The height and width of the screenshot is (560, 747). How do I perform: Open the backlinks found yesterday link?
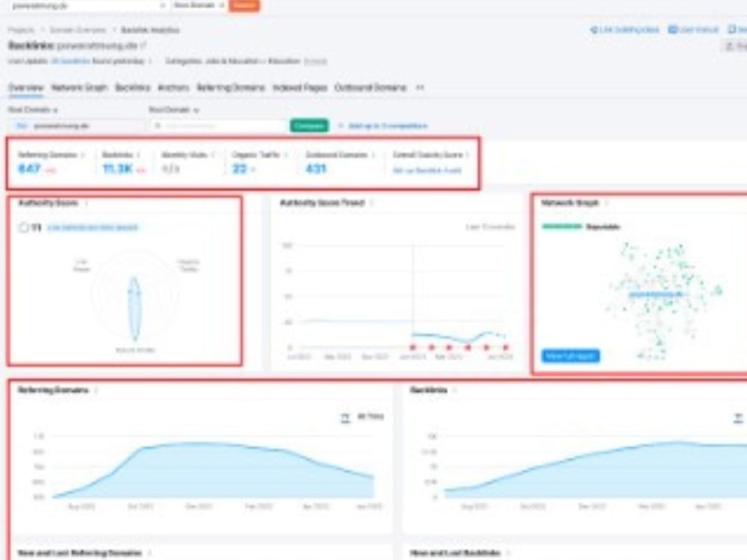click(x=70, y=61)
